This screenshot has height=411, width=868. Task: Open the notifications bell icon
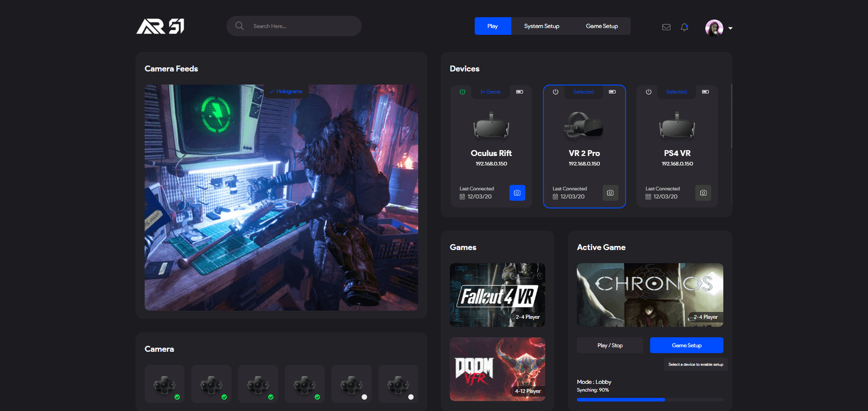coord(684,27)
